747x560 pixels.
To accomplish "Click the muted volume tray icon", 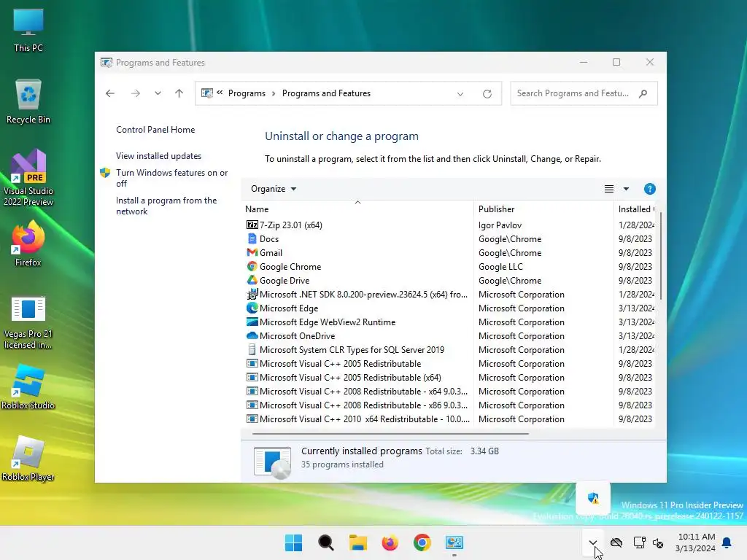I will tap(658, 542).
